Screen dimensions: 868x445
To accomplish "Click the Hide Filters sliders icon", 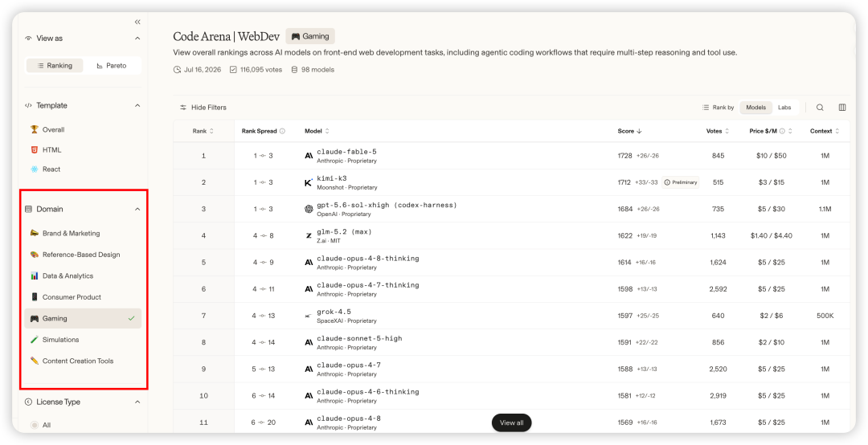I will (x=183, y=108).
